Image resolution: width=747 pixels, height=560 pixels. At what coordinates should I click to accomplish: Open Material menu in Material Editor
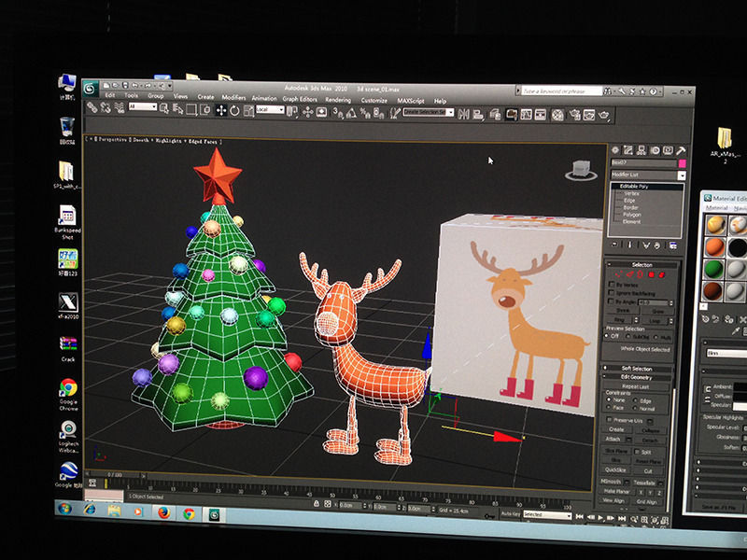pos(716,208)
